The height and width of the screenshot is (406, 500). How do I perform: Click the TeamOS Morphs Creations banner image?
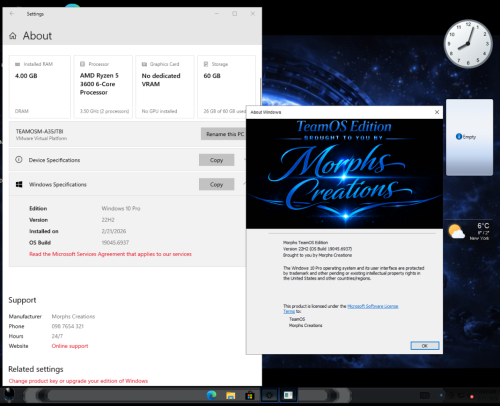pyautogui.click(x=344, y=174)
